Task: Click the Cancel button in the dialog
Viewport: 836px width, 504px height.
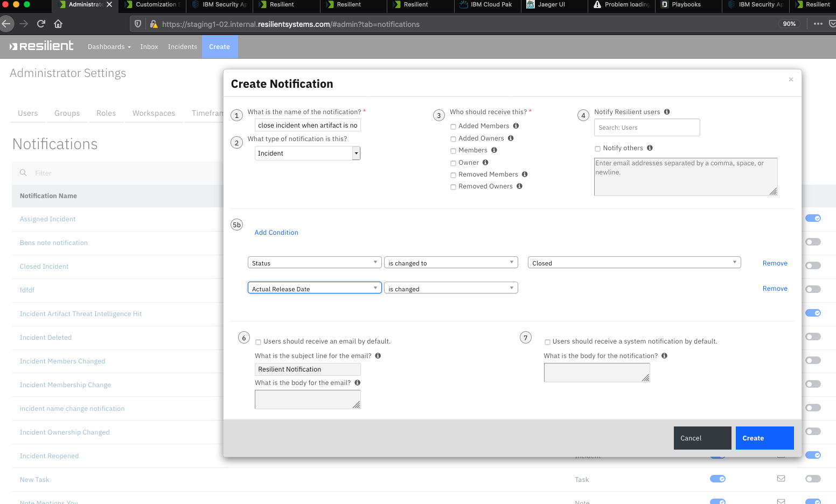Action: coord(702,438)
